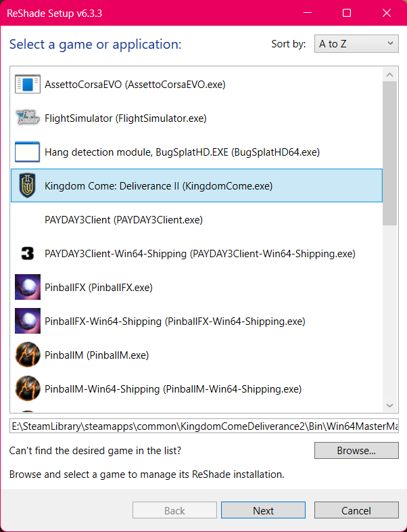
Task: Select PAYDAY3Client-Win64-Shipping entry text
Action: [200, 254]
